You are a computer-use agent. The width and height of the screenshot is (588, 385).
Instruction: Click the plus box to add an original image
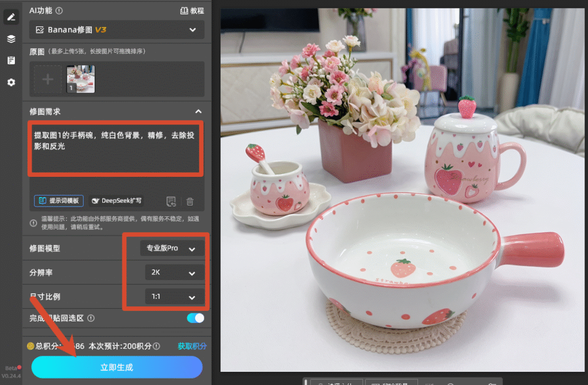[x=48, y=79]
